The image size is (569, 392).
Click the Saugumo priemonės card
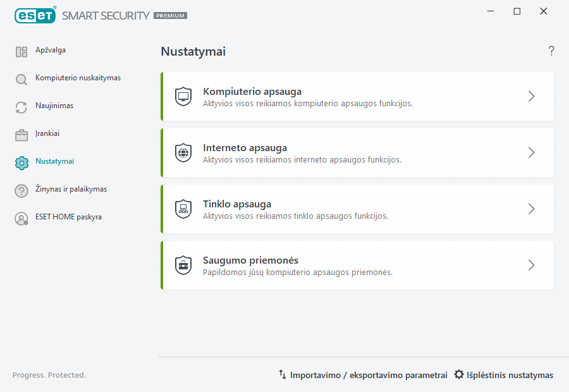(x=357, y=265)
